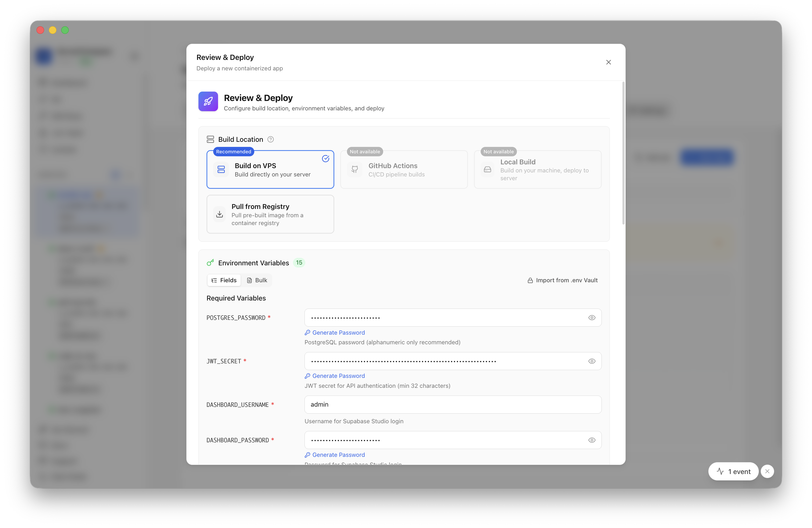Choose the Pull from Registry option

point(270,214)
